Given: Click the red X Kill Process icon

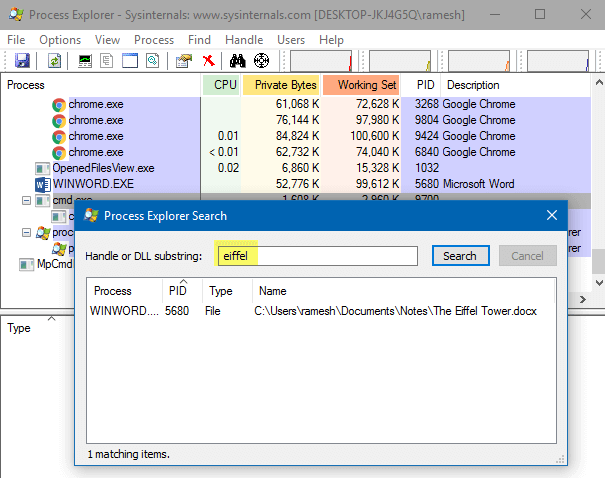Looking at the screenshot, I should 208,61.
